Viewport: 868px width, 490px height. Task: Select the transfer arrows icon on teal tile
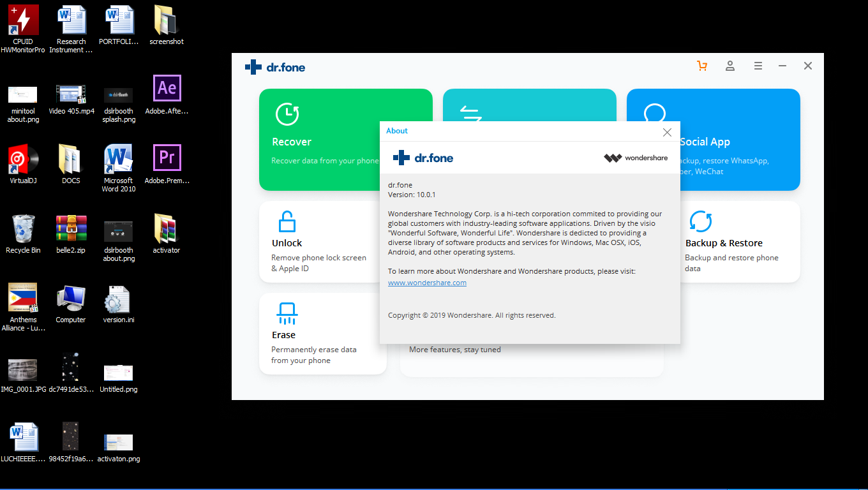(471, 113)
